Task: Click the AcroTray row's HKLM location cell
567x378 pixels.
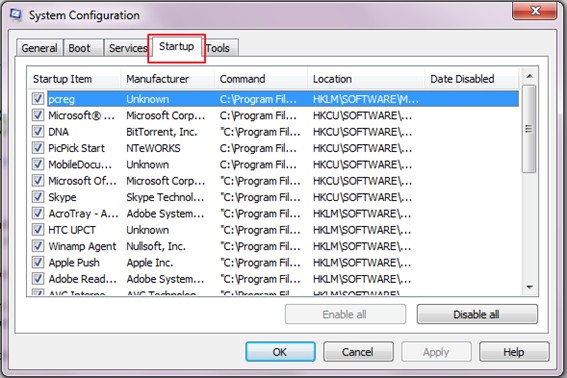Action: (362, 214)
